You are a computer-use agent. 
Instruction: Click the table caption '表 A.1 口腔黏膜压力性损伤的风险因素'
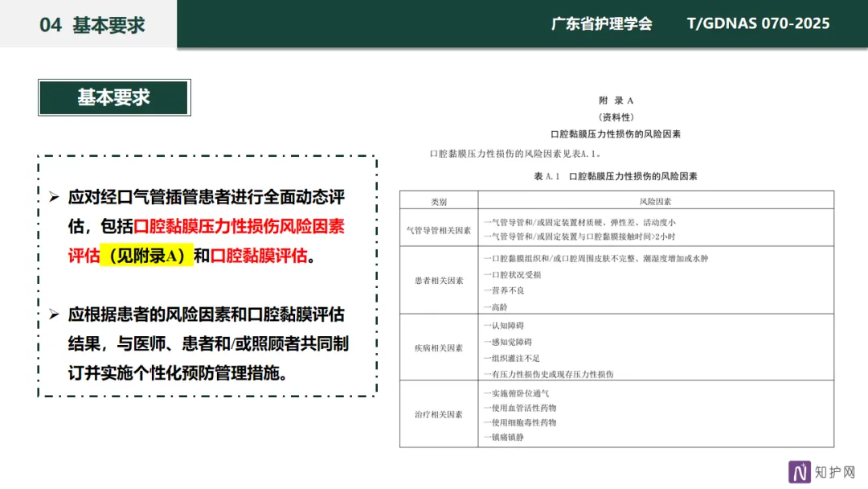pos(616,176)
